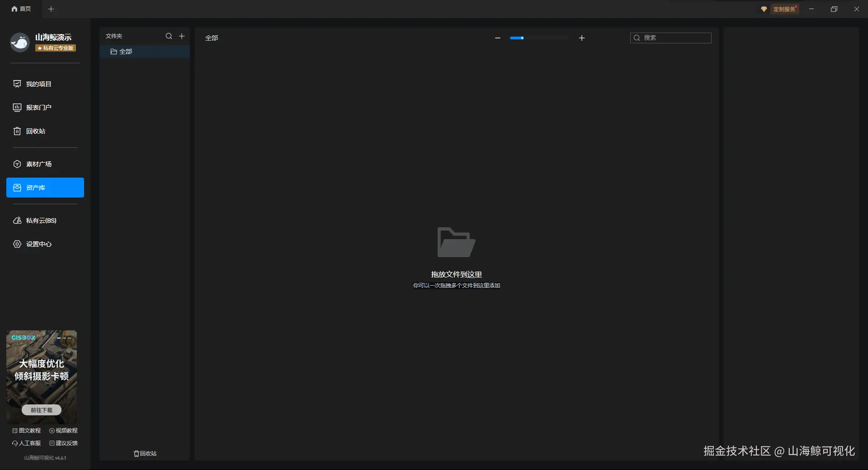Screen dimensions: 868x470
Task: Increase thumbnail size with the plus icon
Action: tap(582, 38)
